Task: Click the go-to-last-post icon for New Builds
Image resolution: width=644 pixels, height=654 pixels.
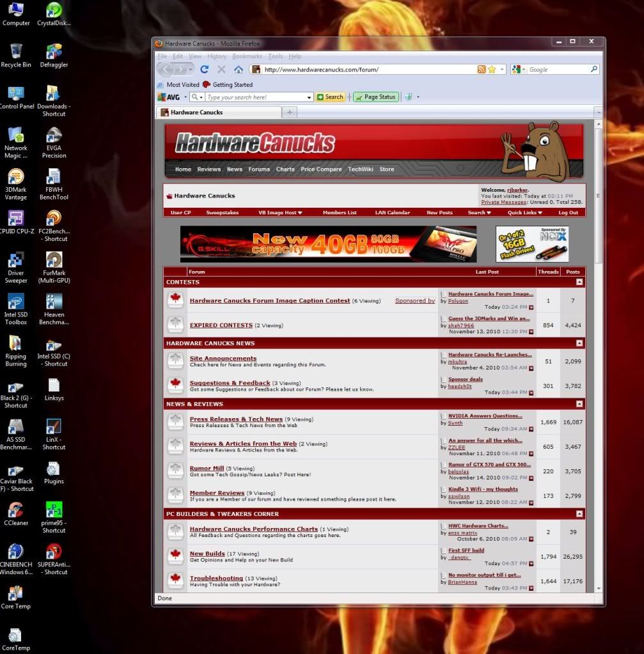Action: pyautogui.click(x=531, y=563)
